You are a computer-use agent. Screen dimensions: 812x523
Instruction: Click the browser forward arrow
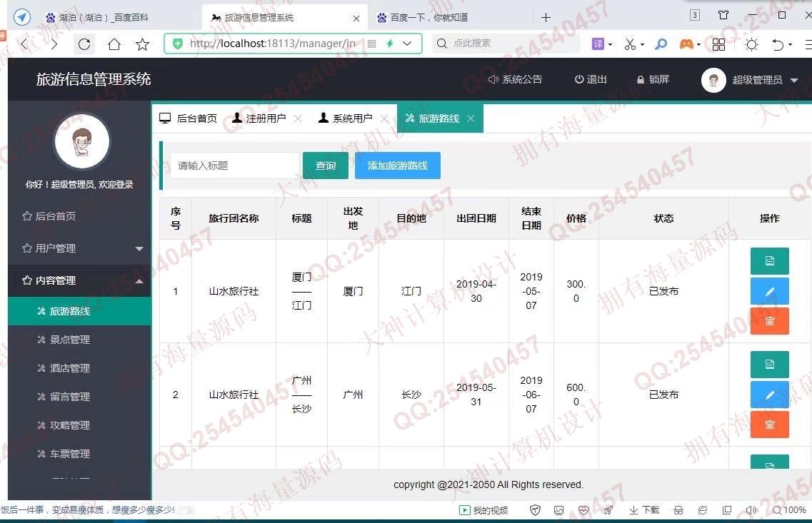(x=54, y=44)
